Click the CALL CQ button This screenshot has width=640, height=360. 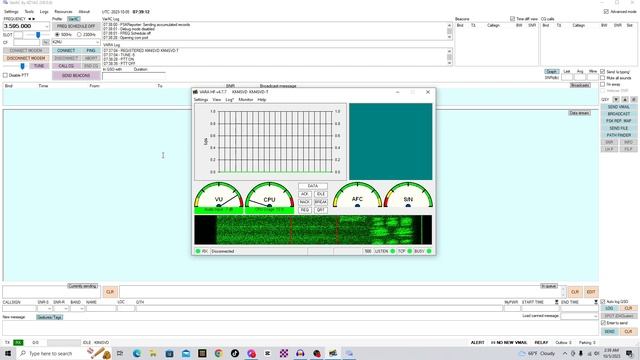tap(66, 66)
